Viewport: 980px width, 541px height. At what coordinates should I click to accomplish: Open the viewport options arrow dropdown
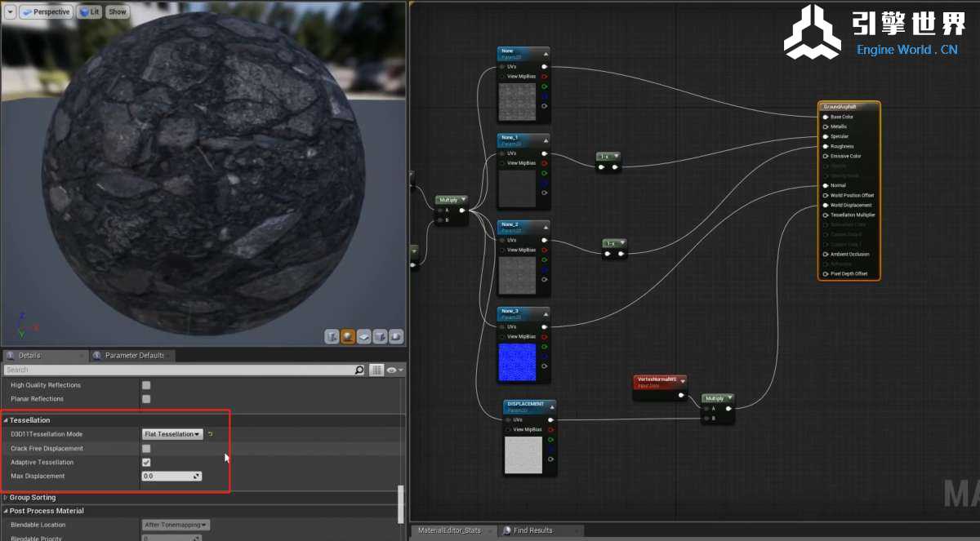tap(10, 12)
